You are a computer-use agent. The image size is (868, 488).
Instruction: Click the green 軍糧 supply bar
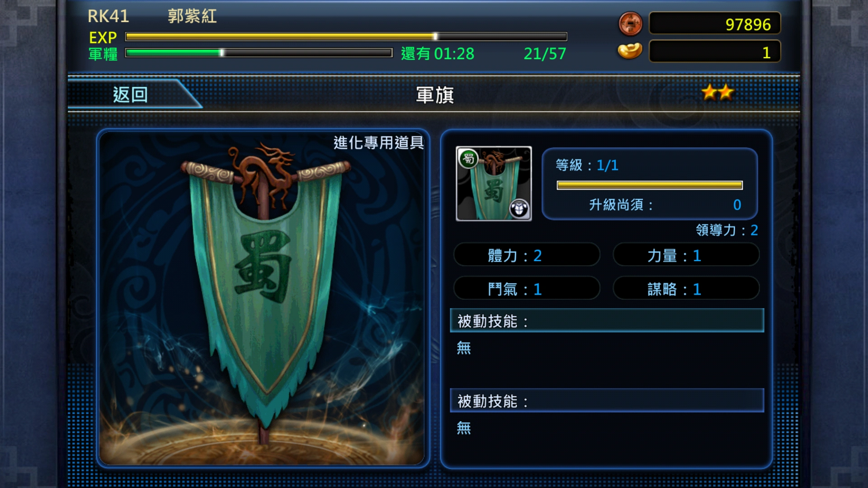point(259,53)
